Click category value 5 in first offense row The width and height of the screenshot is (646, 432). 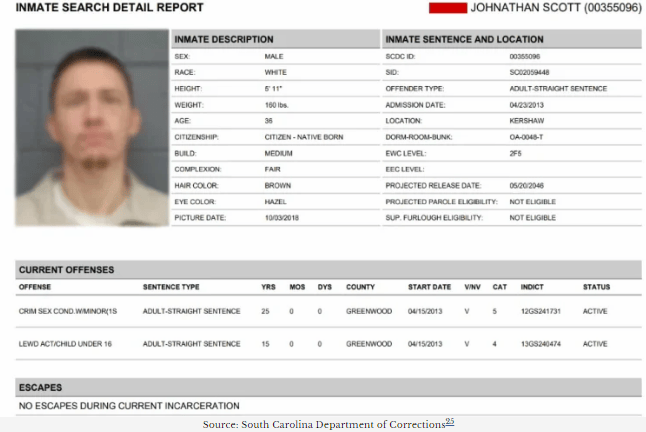pyautogui.click(x=495, y=311)
